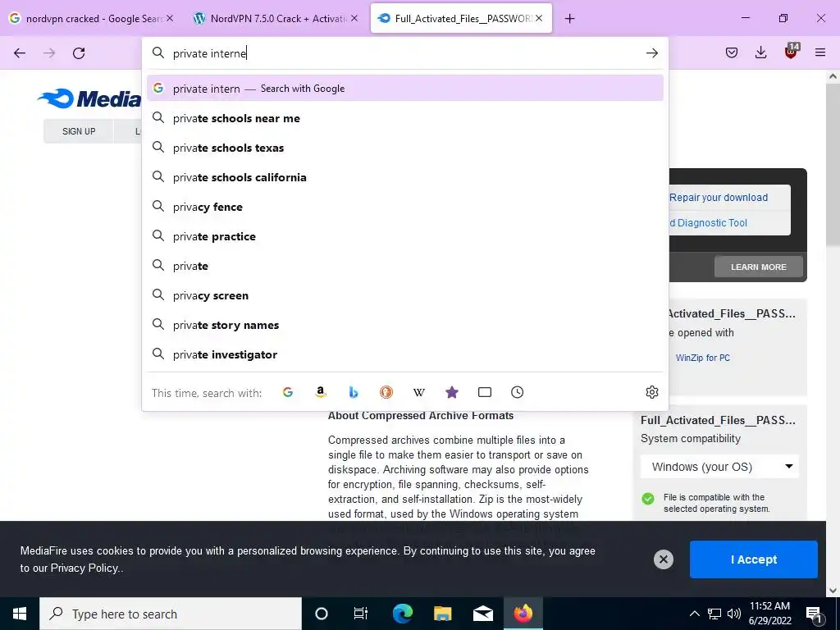Open the Firefox hamburger menu
This screenshot has height=630, width=840.
819,52
